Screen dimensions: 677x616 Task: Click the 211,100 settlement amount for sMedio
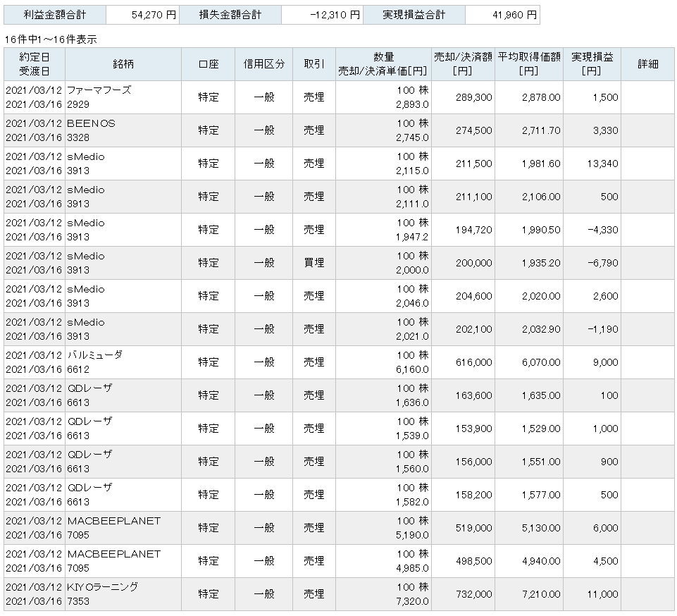coord(473,197)
